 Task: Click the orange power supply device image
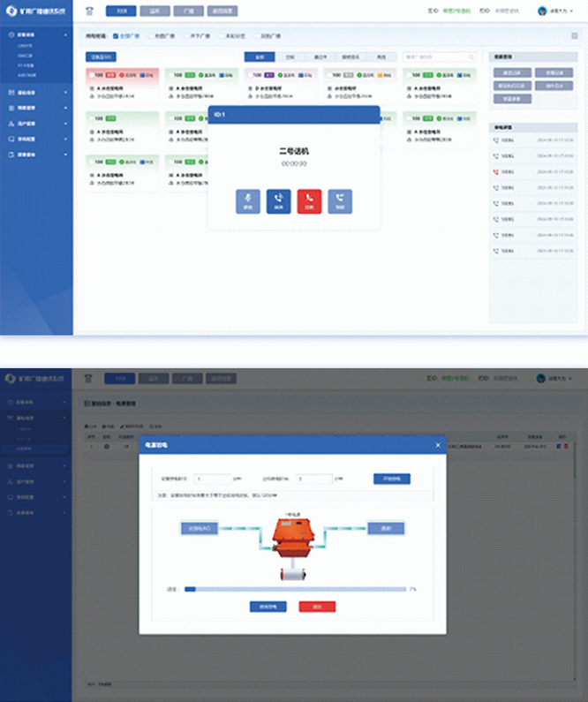coord(293,537)
